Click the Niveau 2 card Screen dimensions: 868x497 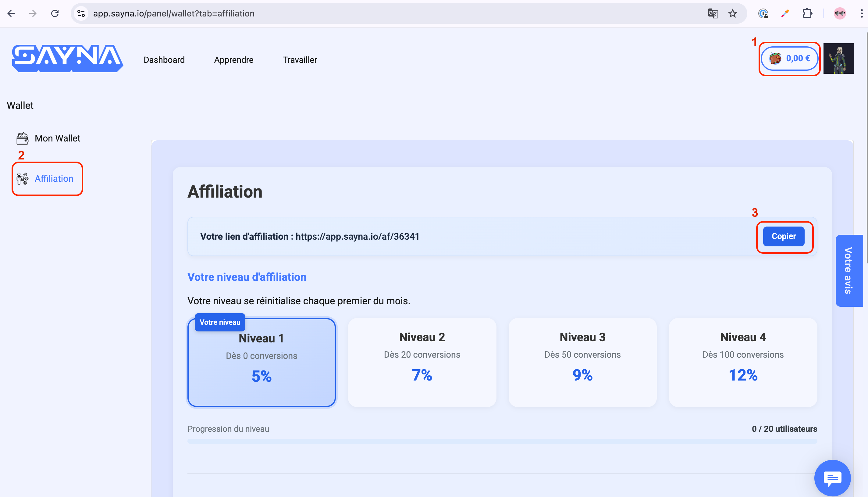click(x=422, y=362)
